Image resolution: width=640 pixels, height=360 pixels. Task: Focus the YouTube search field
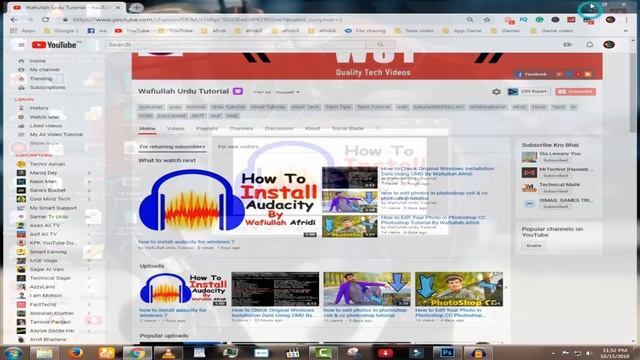click(236, 44)
